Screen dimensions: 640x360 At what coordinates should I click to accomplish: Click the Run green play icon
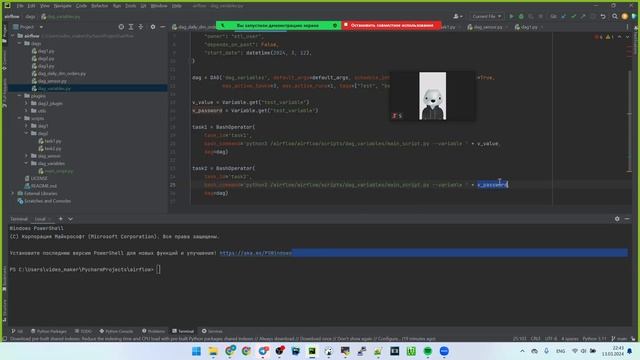[511, 16]
